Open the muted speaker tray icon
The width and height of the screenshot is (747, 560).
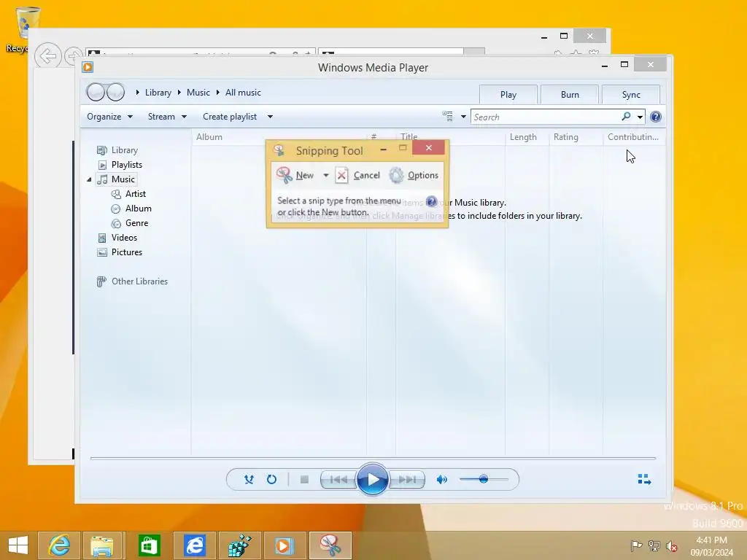tap(672, 546)
